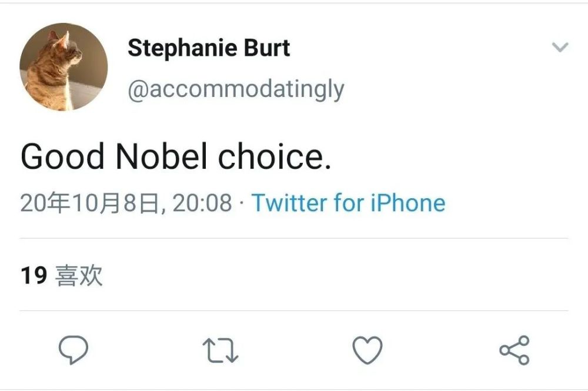Click the word iPhone in source label
Screen dimensions: 588x391
coord(407,203)
